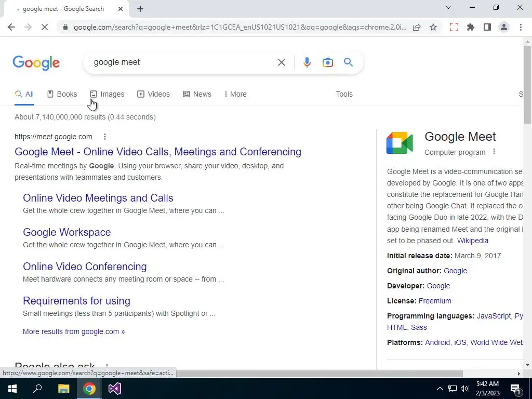Click More results from google.com
The height and width of the screenshot is (399, 532).
pyautogui.click(x=74, y=331)
